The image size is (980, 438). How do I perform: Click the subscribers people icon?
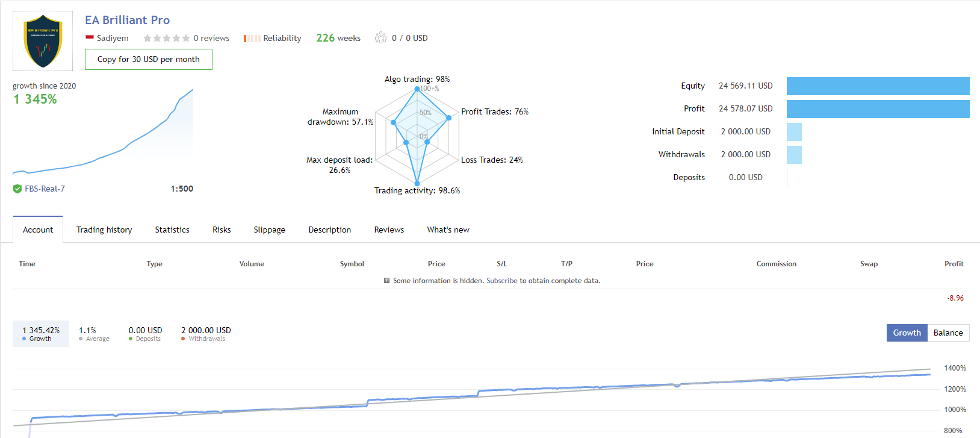click(x=380, y=37)
